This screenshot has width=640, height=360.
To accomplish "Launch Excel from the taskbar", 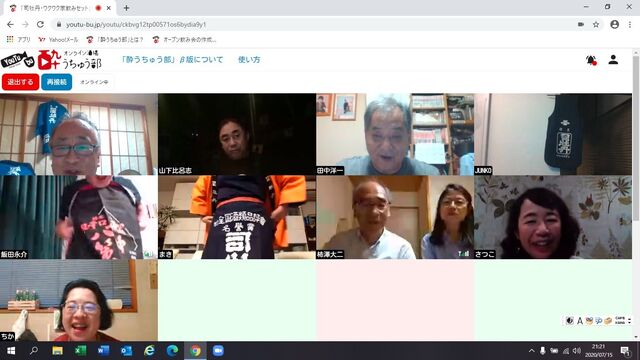I will coord(80,351).
